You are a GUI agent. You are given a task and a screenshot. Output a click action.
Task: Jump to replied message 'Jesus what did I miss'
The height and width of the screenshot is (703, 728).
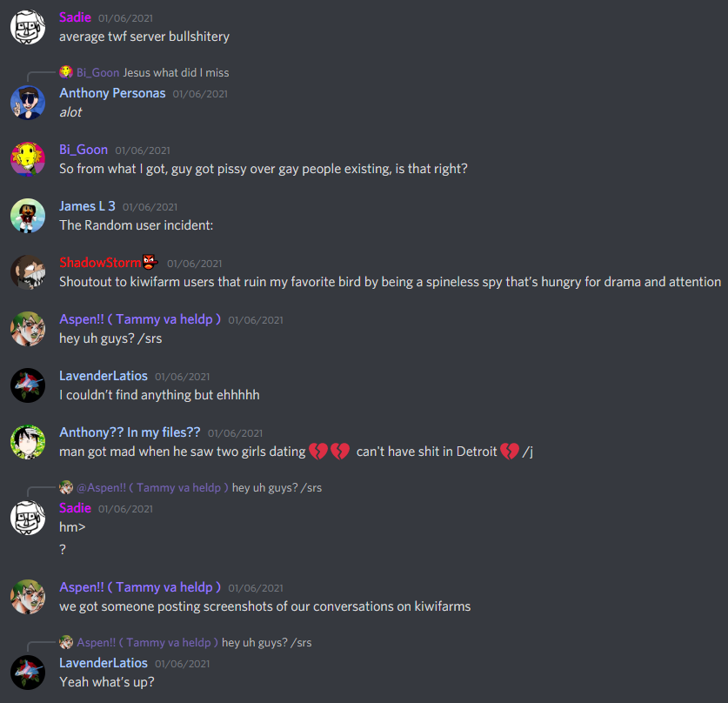point(176,73)
